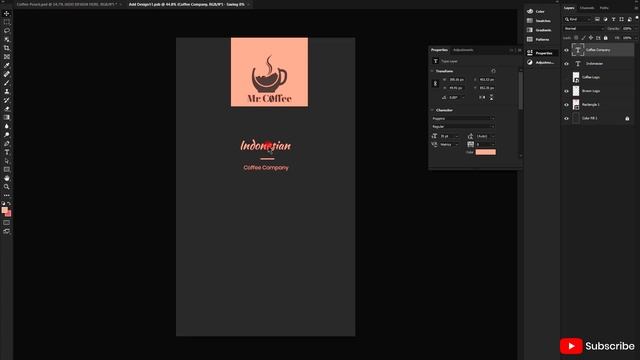Open the font family dropdown in Properties
640x360 pixels.
point(463,118)
